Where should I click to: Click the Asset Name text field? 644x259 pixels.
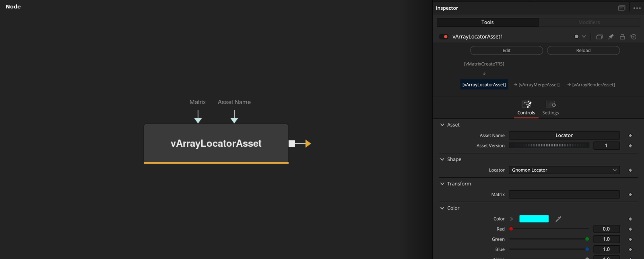coord(564,136)
